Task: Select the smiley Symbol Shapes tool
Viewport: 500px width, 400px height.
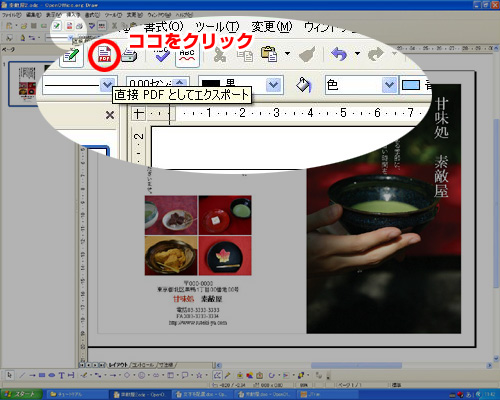Action: (141, 375)
